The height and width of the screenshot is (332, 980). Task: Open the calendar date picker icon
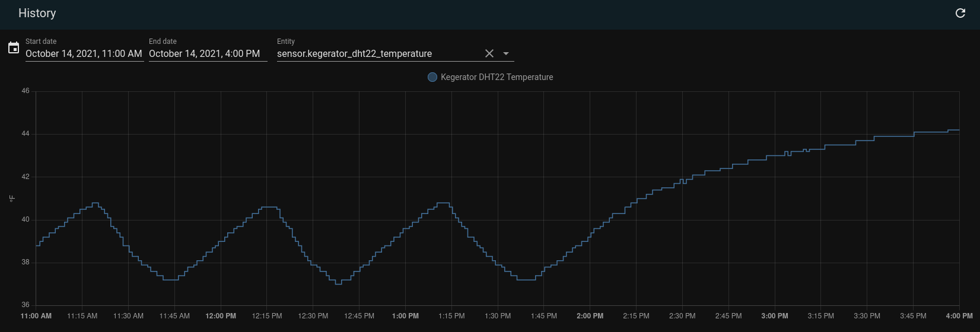tap(14, 48)
